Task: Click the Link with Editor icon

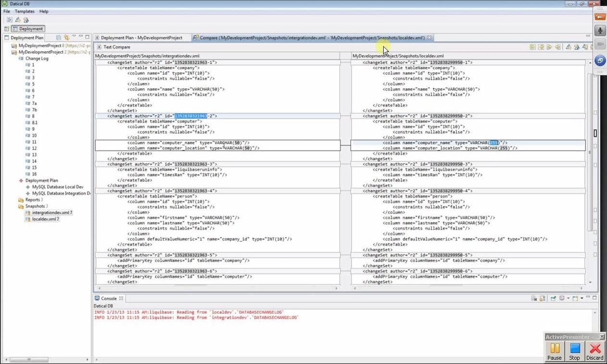Action: pyautogui.click(x=66, y=37)
